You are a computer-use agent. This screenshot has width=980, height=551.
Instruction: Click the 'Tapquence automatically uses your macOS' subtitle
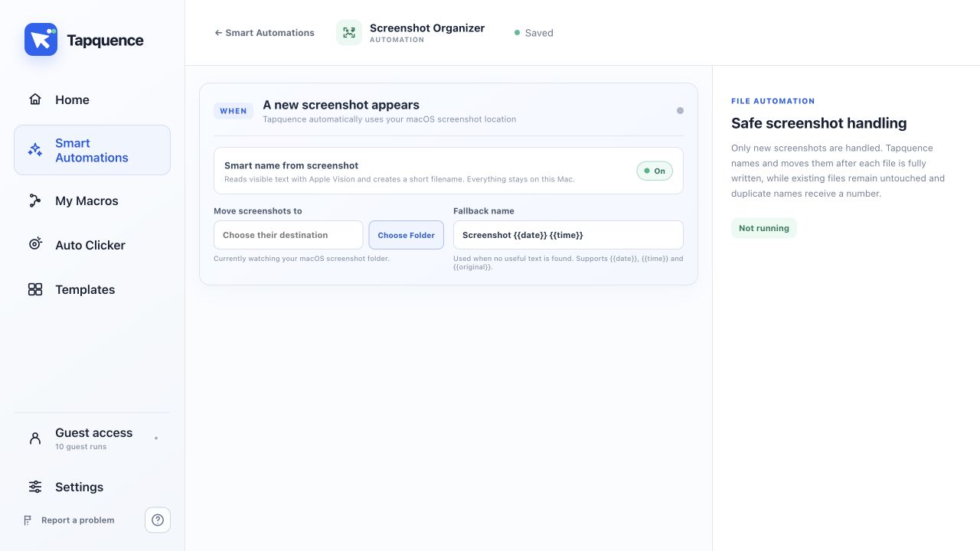[389, 119]
